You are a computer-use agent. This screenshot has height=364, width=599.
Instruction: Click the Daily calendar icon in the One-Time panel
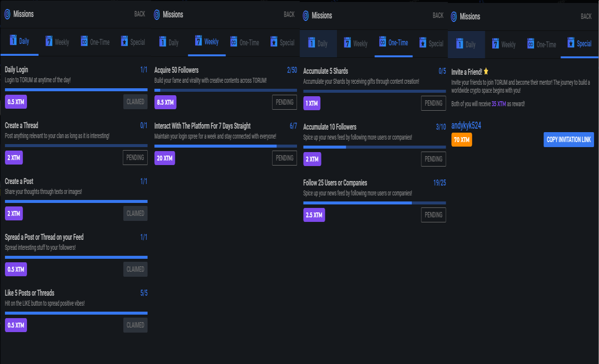[x=312, y=43]
